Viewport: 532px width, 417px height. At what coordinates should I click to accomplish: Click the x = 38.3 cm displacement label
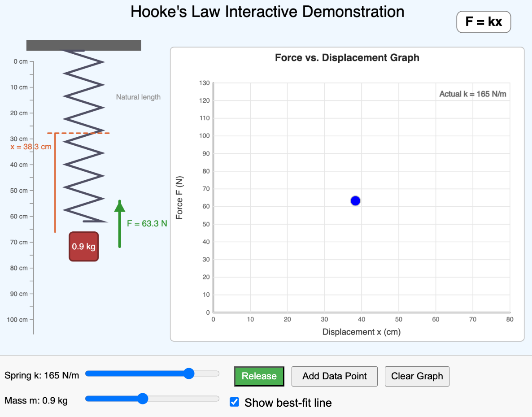pyautogui.click(x=31, y=146)
